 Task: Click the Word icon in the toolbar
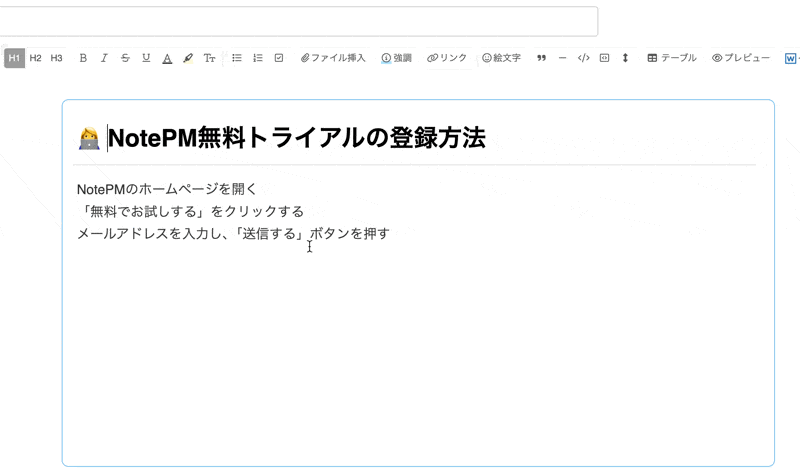[x=790, y=59]
